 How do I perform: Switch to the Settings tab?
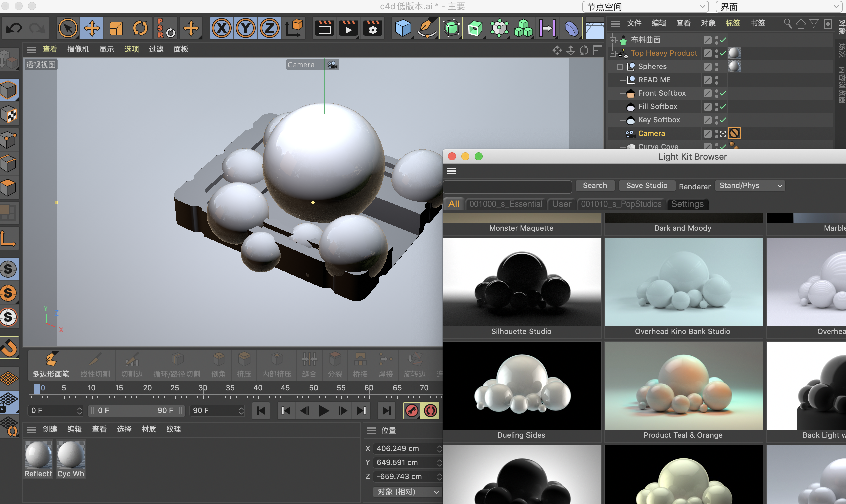click(687, 204)
